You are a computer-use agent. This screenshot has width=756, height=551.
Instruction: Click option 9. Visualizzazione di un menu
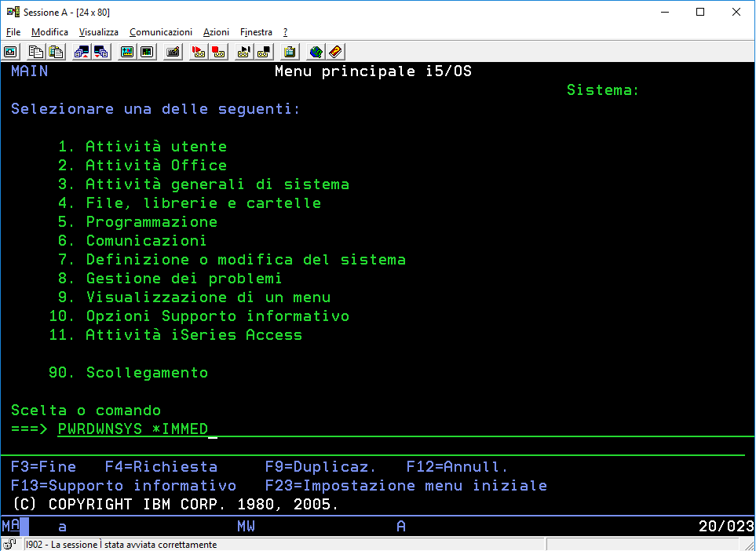click(195, 297)
